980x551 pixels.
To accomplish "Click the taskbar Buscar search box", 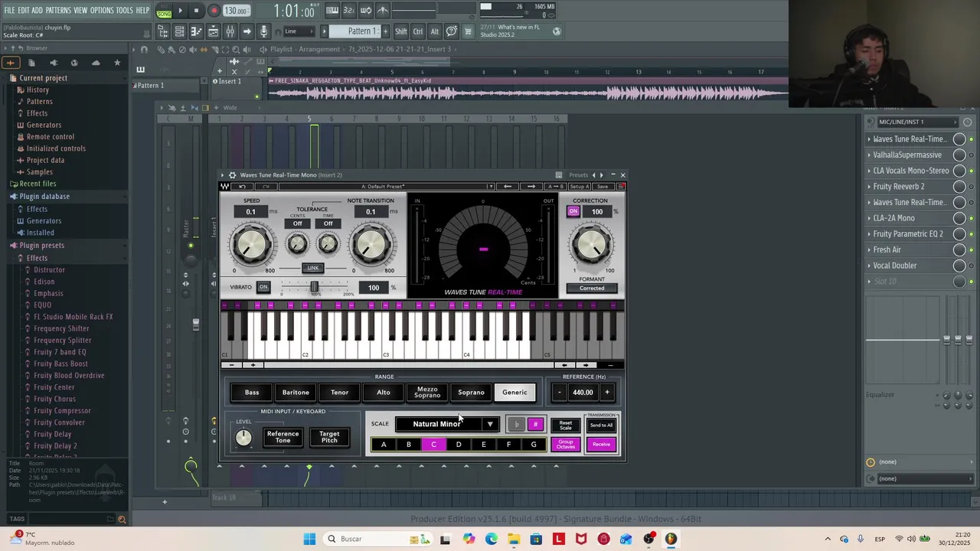I will pyautogui.click(x=377, y=539).
